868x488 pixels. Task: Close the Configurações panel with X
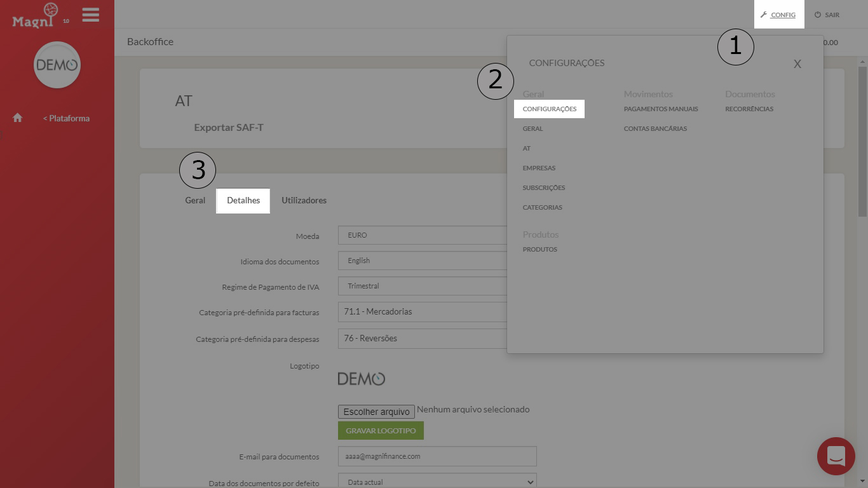click(797, 64)
